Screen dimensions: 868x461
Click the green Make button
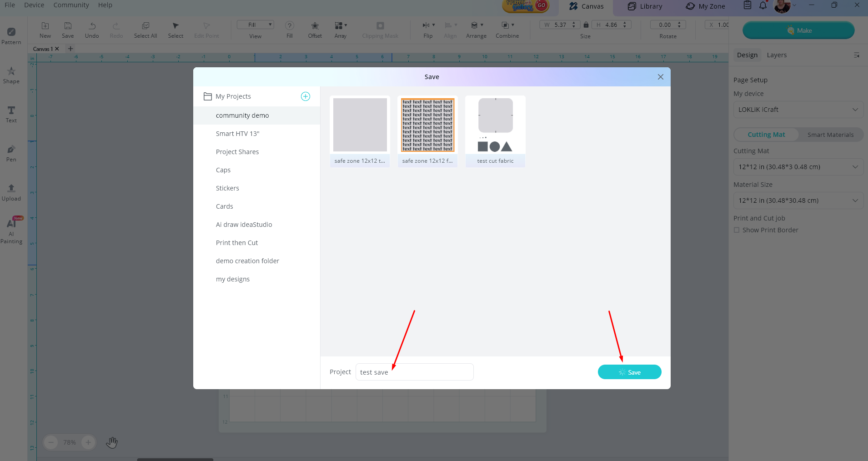[798, 30]
